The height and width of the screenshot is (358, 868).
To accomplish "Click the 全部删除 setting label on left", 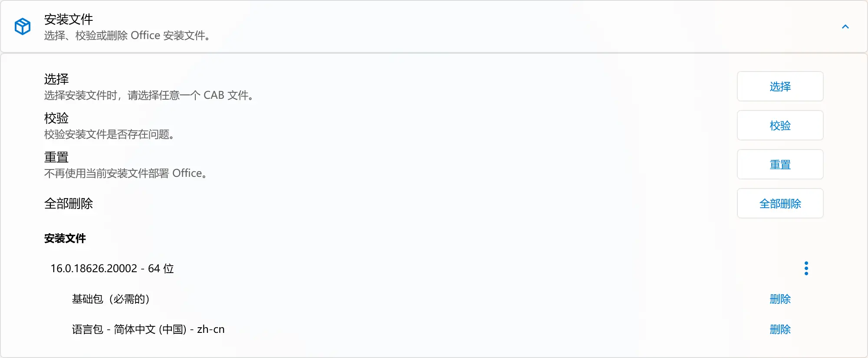I will pyautogui.click(x=69, y=204).
